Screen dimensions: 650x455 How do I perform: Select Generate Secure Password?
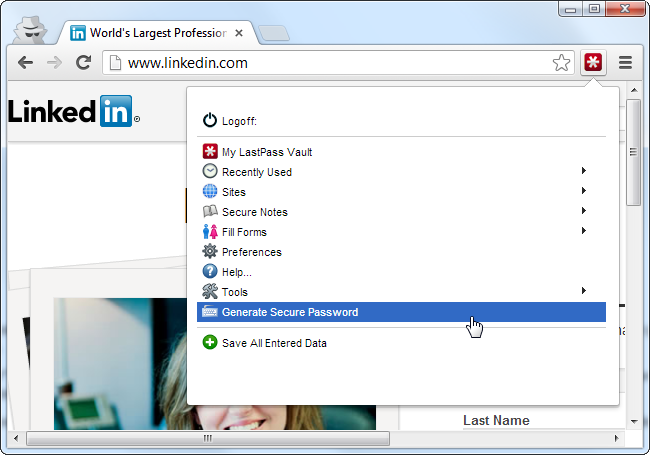coord(401,312)
